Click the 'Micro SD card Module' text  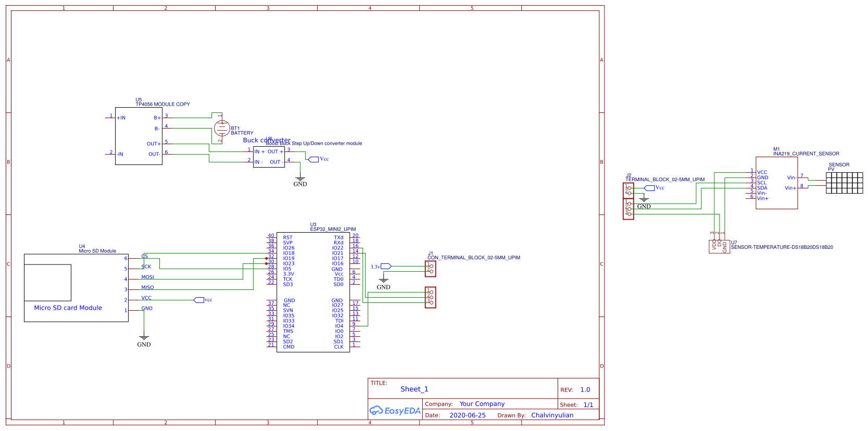(68, 308)
